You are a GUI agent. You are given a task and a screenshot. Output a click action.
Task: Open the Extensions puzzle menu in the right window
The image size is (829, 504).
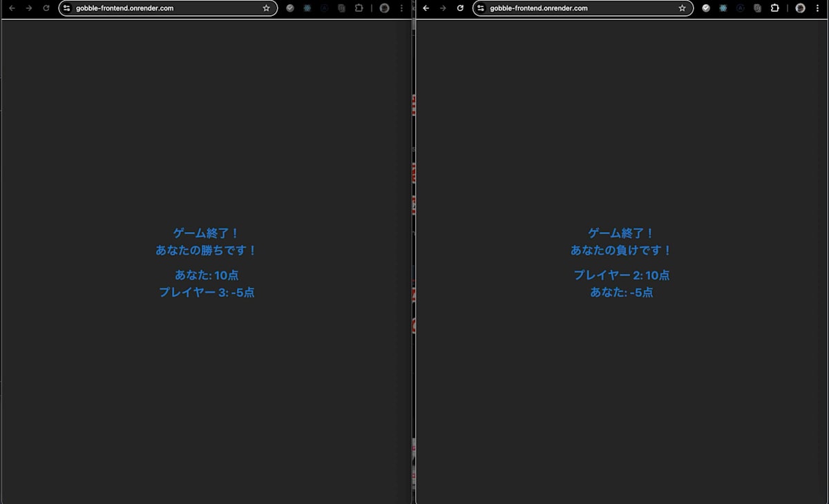click(774, 8)
